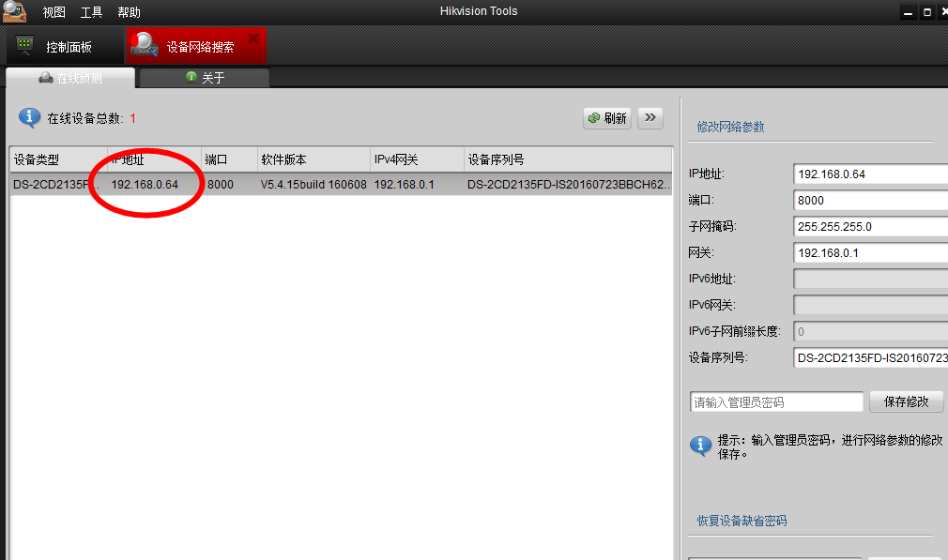Open the 帮助 menu
The image size is (948, 560).
pos(129,12)
